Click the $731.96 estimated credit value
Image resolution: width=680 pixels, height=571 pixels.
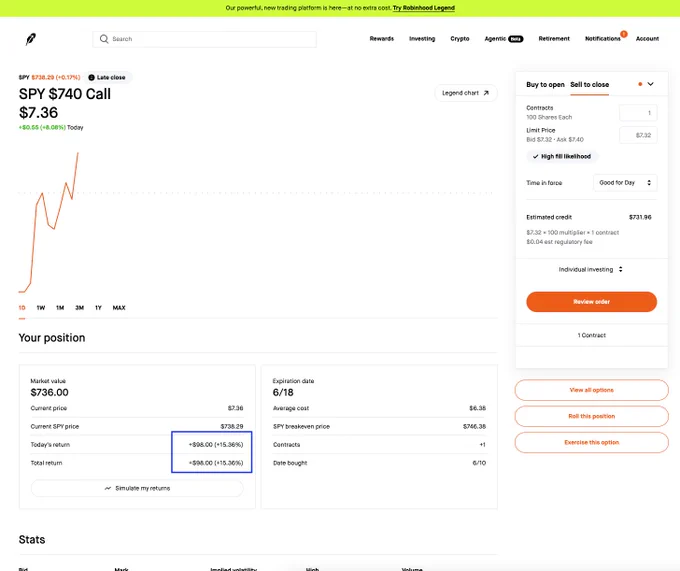pos(640,217)
